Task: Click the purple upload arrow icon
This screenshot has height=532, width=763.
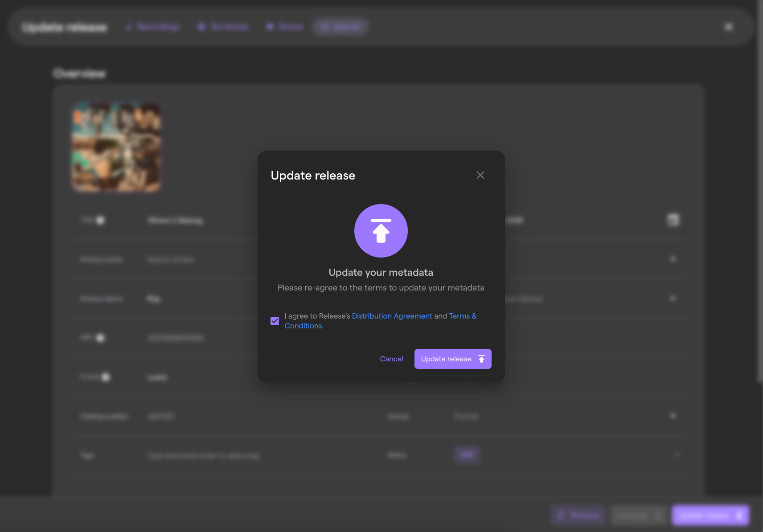Action: (381, 231)
